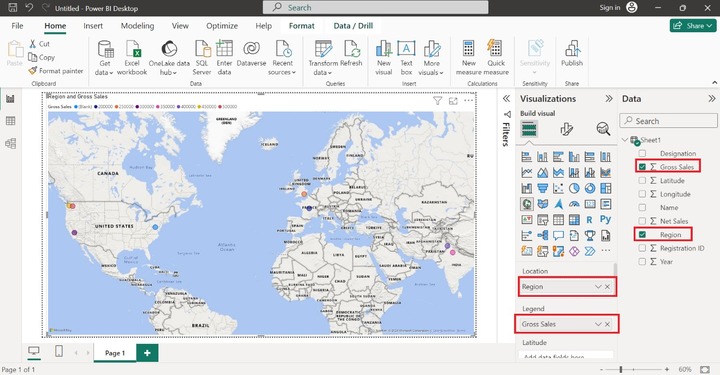720x375 pixels.
Task: Select the Map visual in the gallery
Action: click(527, 204)
